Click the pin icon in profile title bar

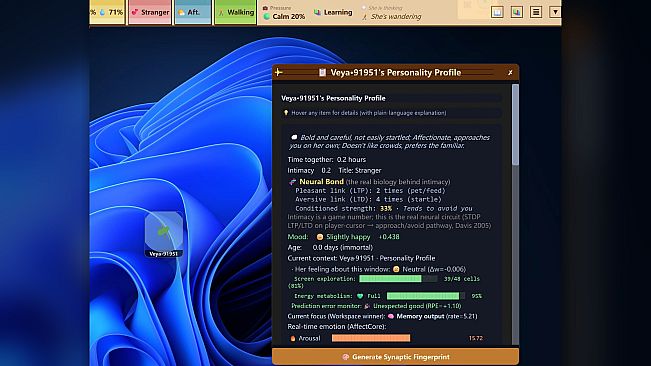pyautogui.click(x=279, y=72)
